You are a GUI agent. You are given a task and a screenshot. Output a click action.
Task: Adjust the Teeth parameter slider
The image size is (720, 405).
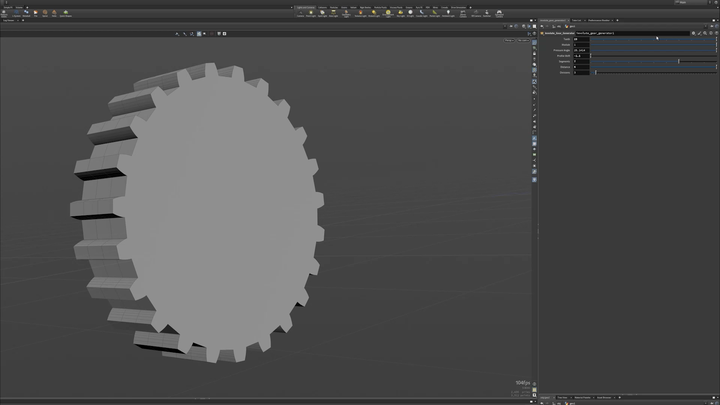point(653,39)
